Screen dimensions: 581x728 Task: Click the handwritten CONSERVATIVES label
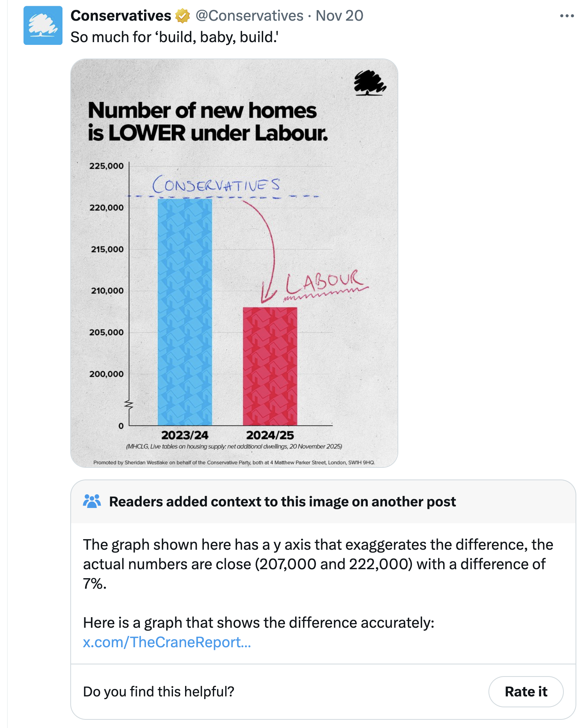point(216,185)
